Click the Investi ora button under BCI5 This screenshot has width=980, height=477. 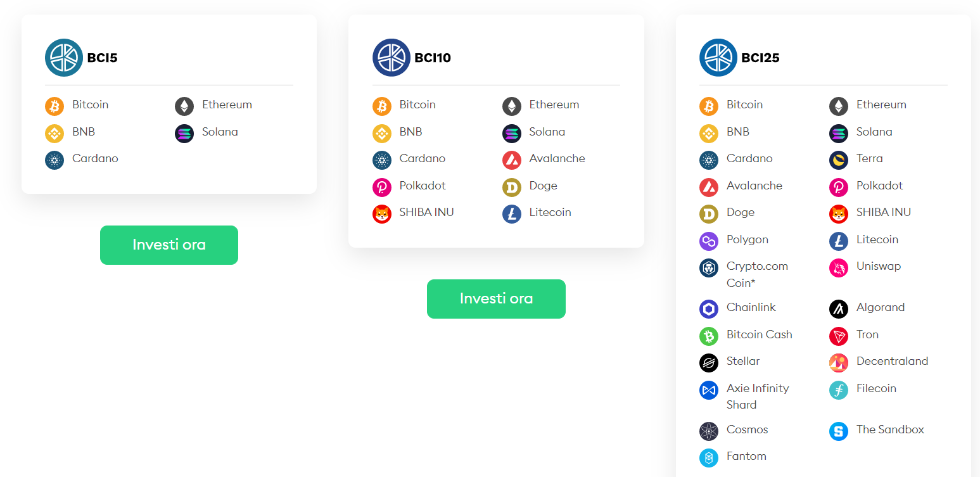169,245
